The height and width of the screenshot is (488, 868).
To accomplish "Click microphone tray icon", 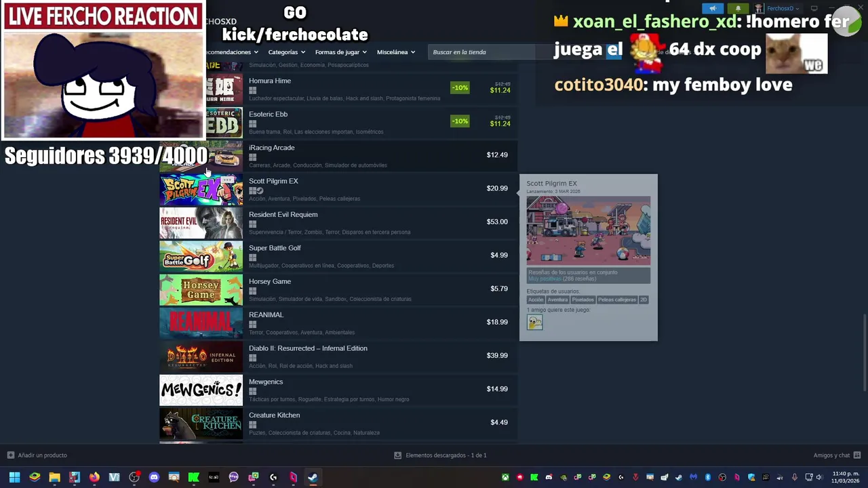I will click(x=794, y=477).
